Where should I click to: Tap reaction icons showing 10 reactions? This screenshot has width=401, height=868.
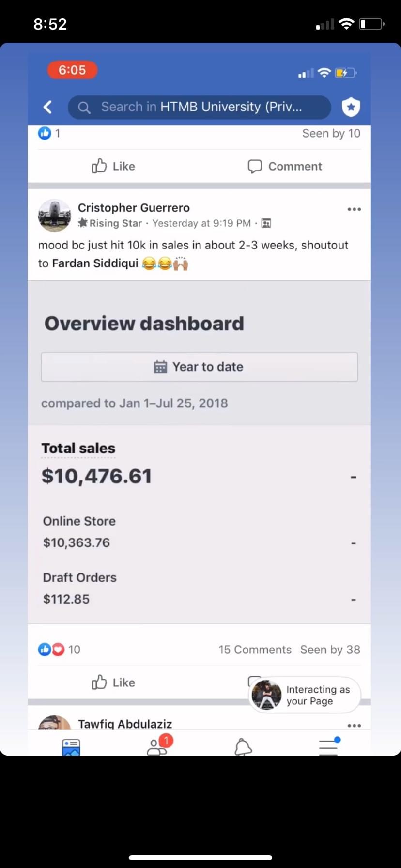[x=51, y=650]
